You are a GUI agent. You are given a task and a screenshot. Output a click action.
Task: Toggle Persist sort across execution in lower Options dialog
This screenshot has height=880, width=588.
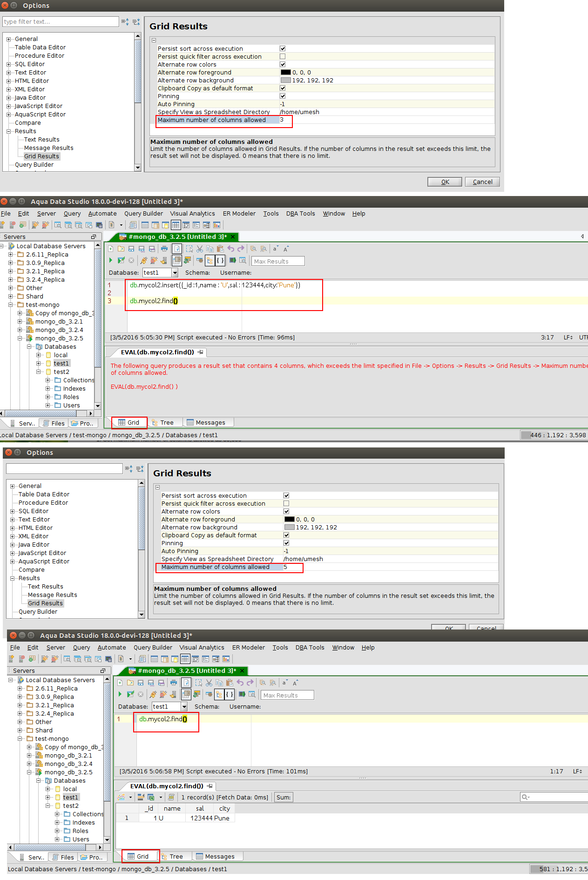(x=286, y=496)
